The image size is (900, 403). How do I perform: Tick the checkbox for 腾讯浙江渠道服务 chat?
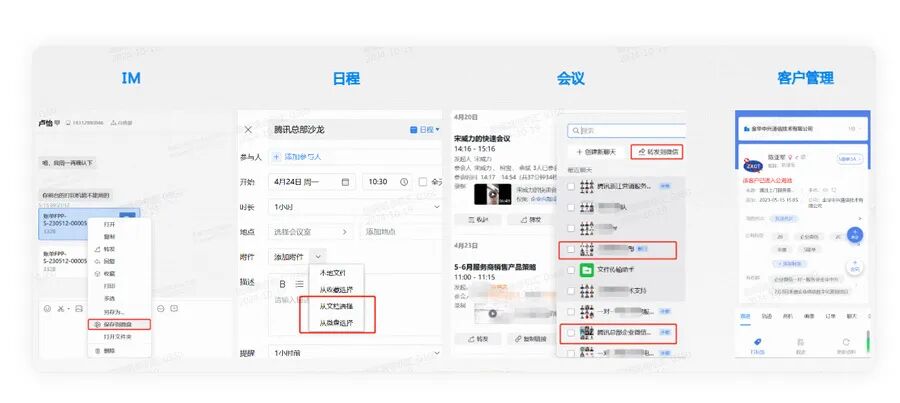[x=570, y=187]
